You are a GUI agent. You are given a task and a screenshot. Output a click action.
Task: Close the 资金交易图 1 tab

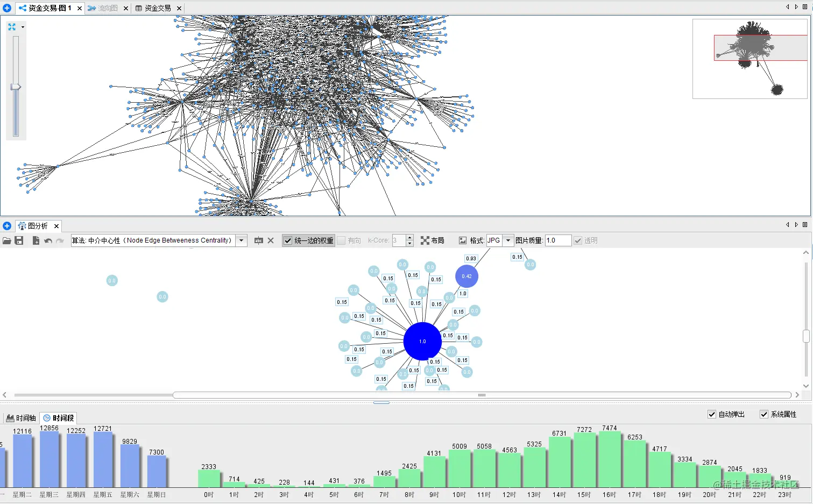80,8
